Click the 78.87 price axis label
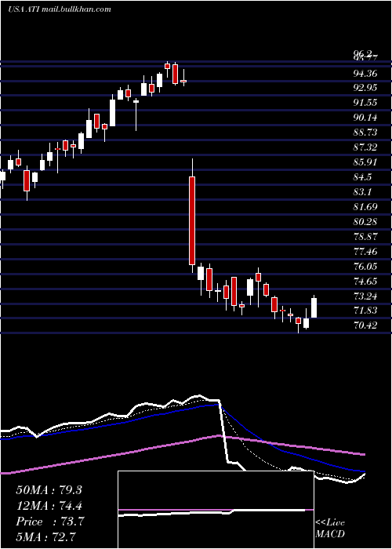This screenshot has height=549, width=392. 366,236
